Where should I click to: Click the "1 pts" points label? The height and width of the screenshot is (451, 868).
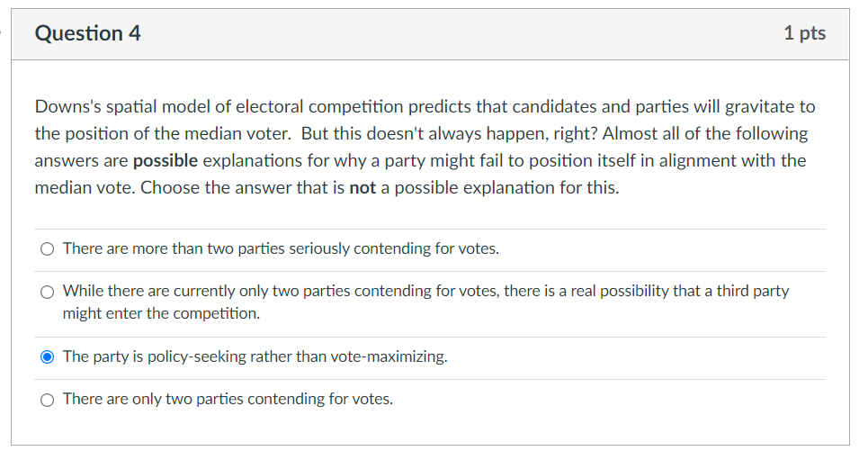tap(804, 34)
